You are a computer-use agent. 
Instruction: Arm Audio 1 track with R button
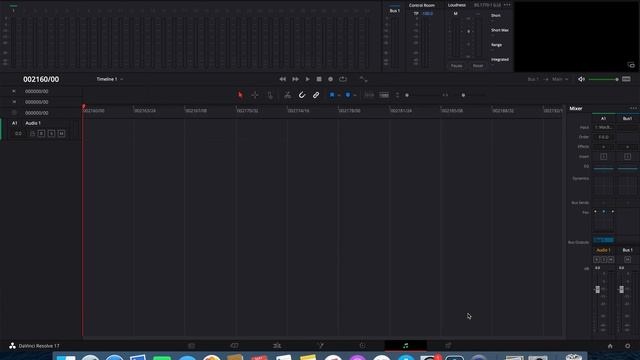pos(41,133)
